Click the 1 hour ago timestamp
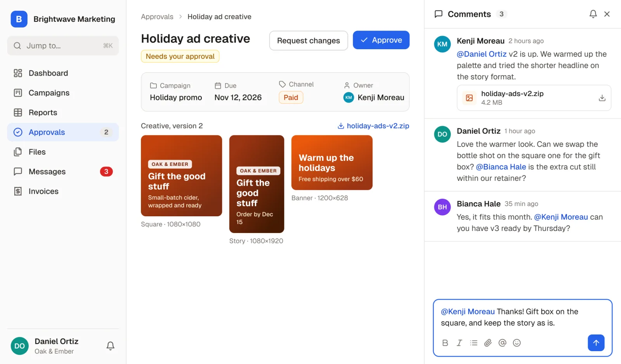The image size is (621, 364). (x=520, y=131)
